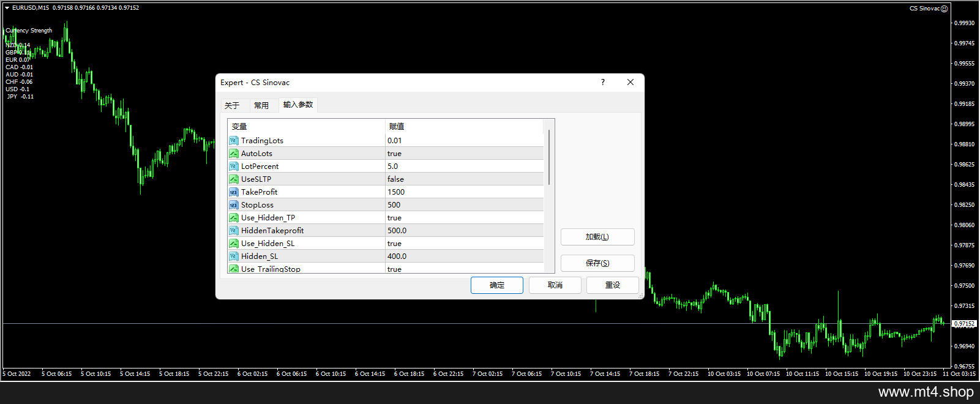Click the parameter list vertical scrollbar
Image resolution: width=980 pixels, height=404 pixels.
[x=549, y=157]
